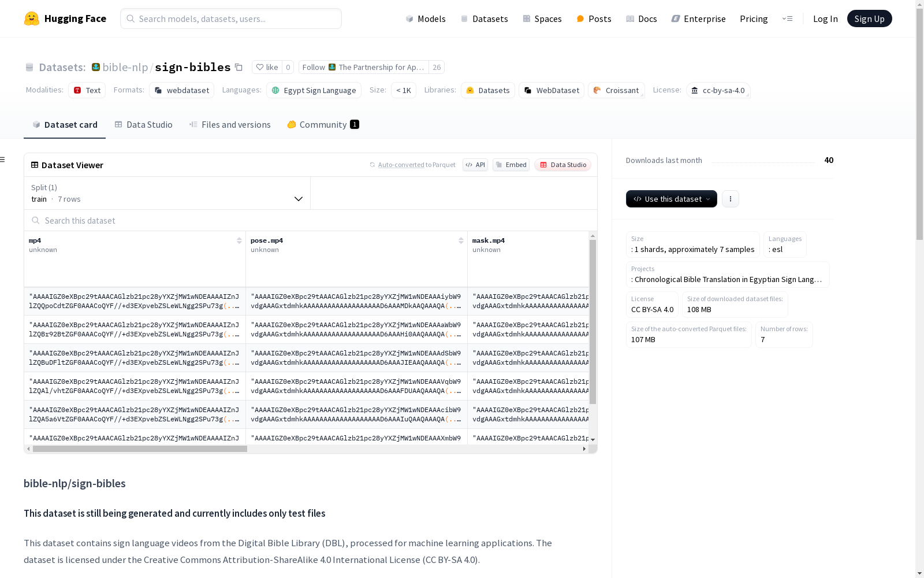Open the Pricing page
The width and height of the screenshot is (924, 578).
pyautogui.click(x=754, y=18)
